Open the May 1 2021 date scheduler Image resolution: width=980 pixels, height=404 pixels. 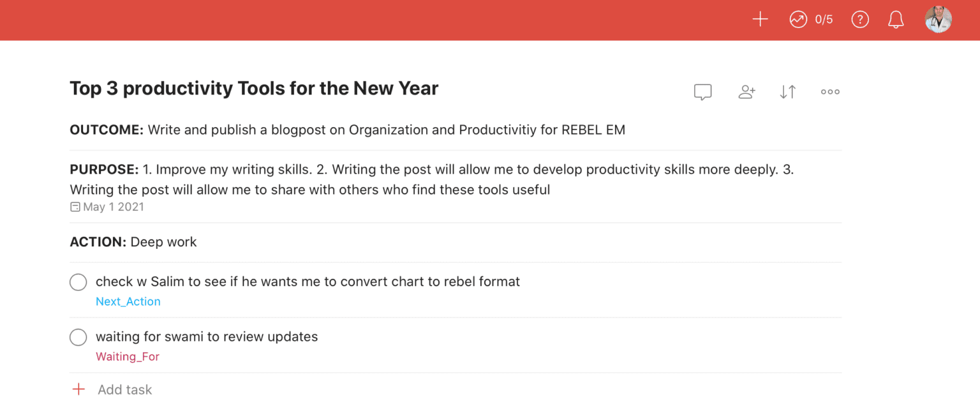tap(107, 206)
